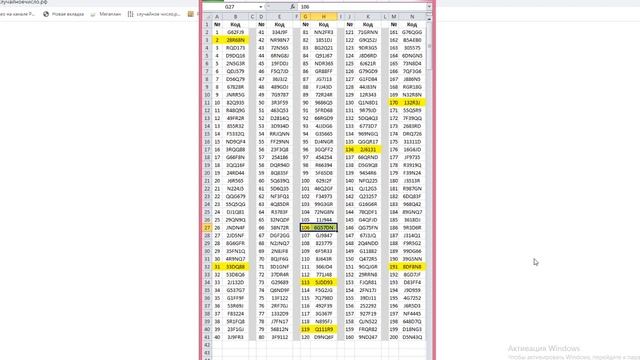Click the orange bookmark icon beside the spreadsheet

[191, 14]
